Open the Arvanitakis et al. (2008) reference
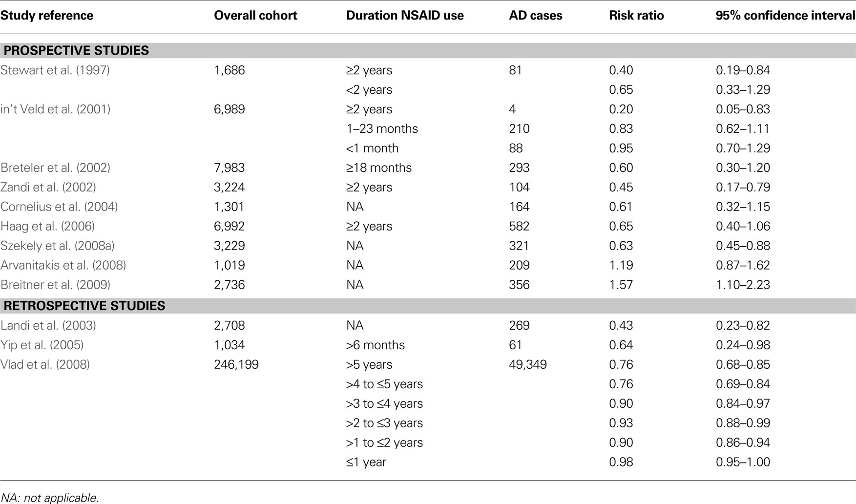This screenshot has width=856, height=504. click(63, 266)
